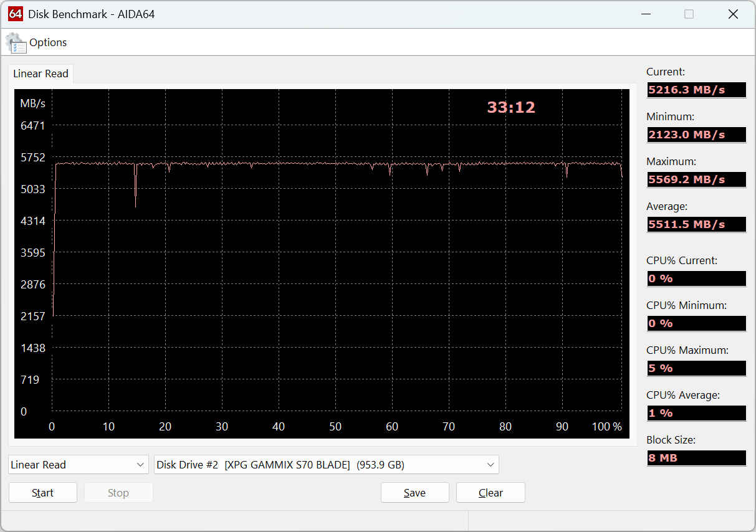Click the CPU% Maximum 5 % field
The width and height of the screenshot is (756, 532).
click(696, 368)
